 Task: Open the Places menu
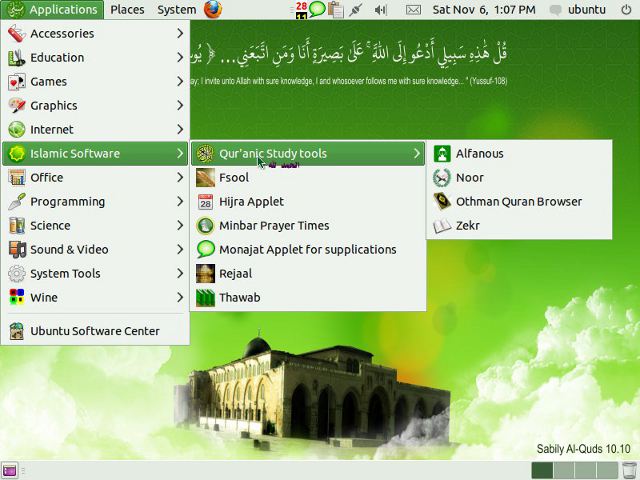[127, 10]
